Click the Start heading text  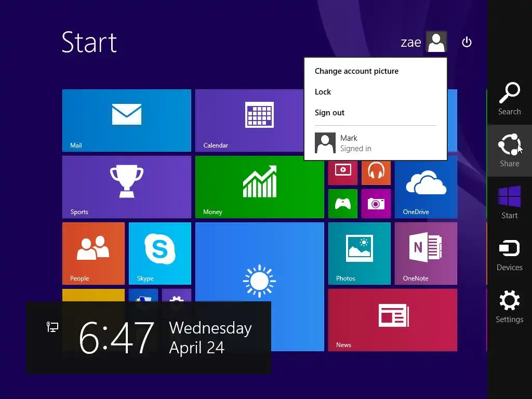89,42
